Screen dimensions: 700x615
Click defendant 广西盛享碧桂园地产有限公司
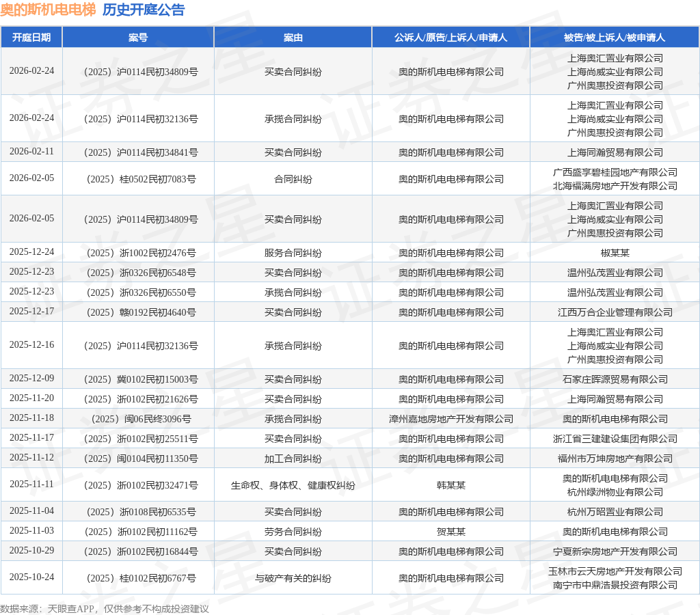(x=615, y=172)
